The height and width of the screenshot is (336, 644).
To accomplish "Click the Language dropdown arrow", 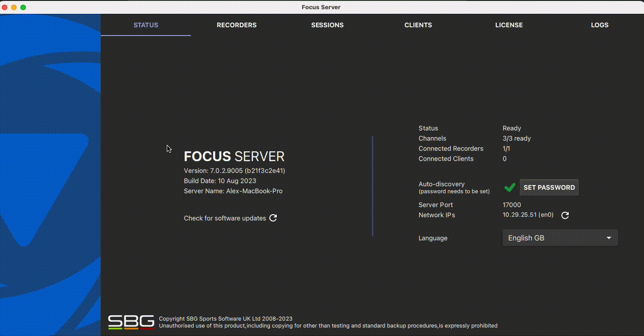I will click(x=608, y=238).
